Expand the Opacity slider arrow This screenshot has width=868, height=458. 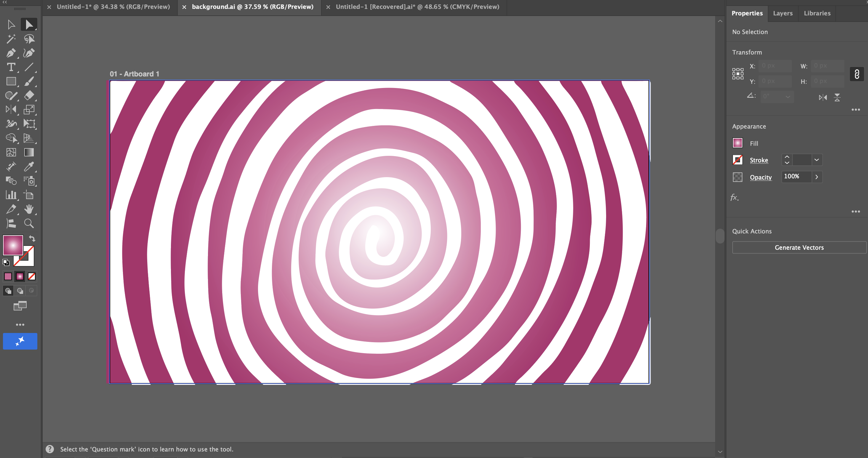coord(816,177)
